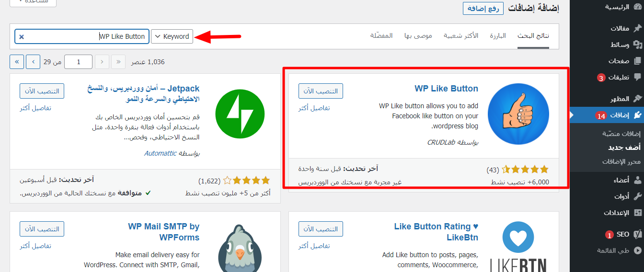The height and width of the screenshot is (272, 644).
Task: Install WP Mail SMTP by WPForms
Action: click(x=42, y=229)
